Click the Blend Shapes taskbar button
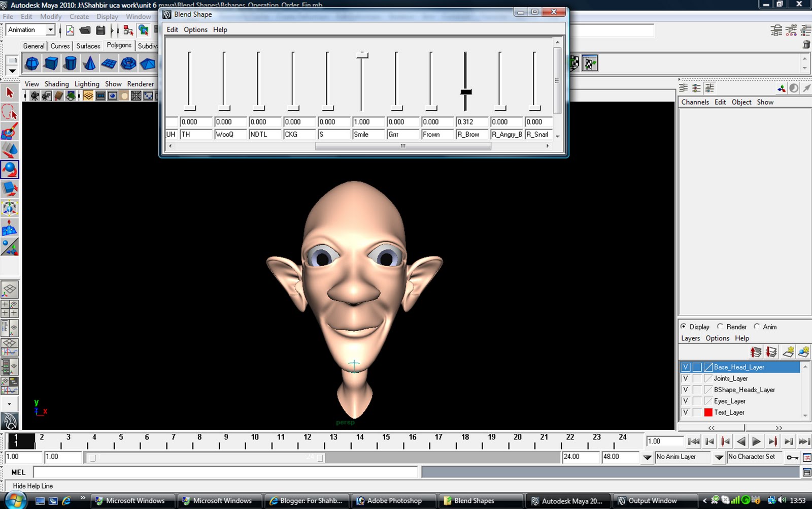The width and height of the screenshot is (812, 509). click(x=480, y=500)
